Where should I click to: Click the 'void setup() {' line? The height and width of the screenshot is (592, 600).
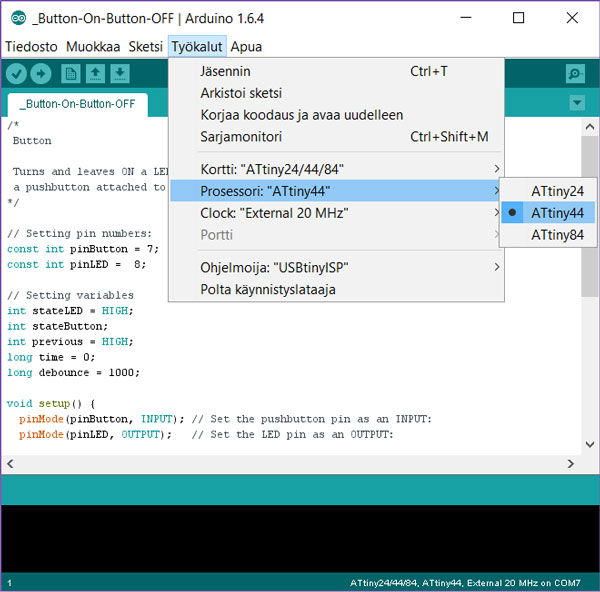[x=51, y=403]
